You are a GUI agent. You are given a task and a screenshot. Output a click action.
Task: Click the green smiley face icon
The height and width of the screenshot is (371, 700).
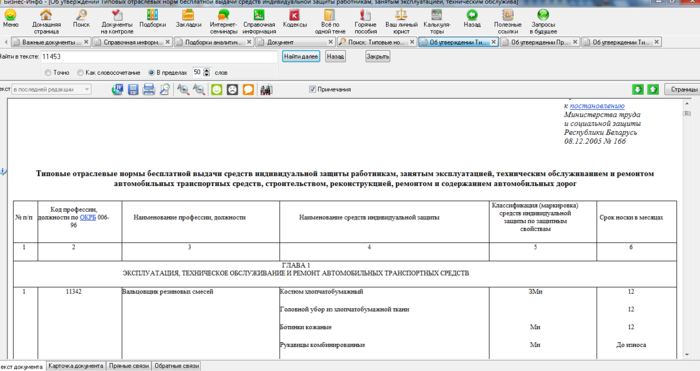coord(217,89)
